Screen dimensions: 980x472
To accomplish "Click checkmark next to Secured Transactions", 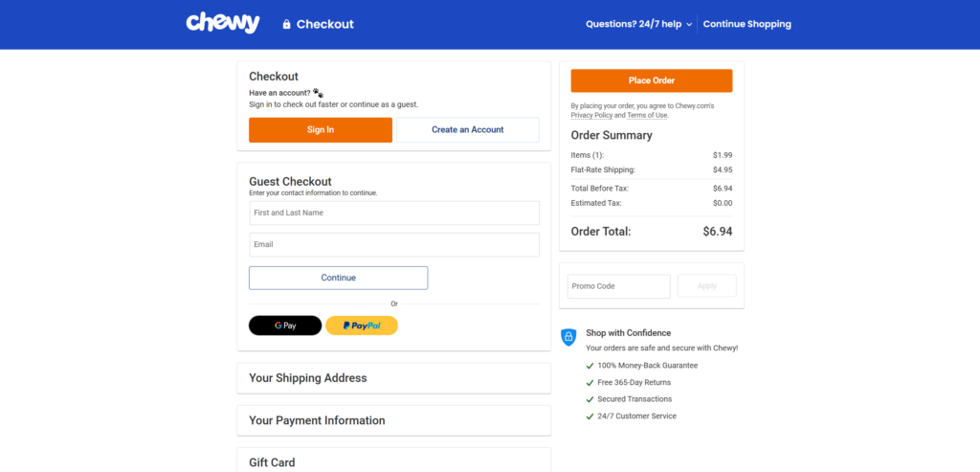I will tap(590, 399).
